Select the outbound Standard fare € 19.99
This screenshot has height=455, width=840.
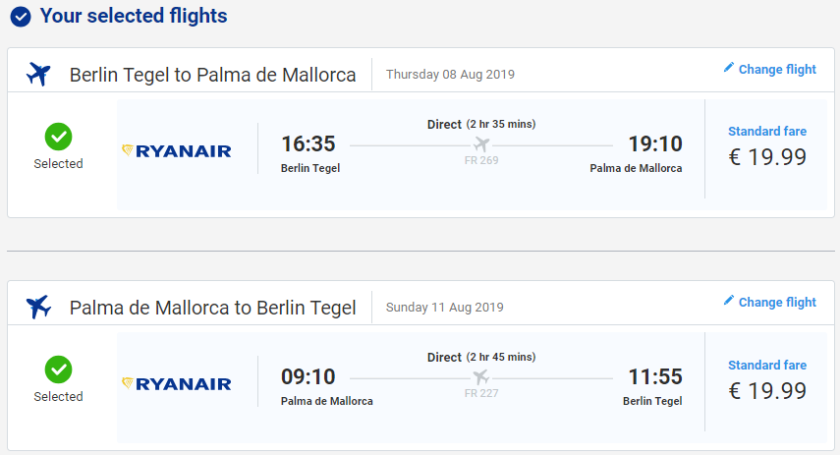click(767, 147)
